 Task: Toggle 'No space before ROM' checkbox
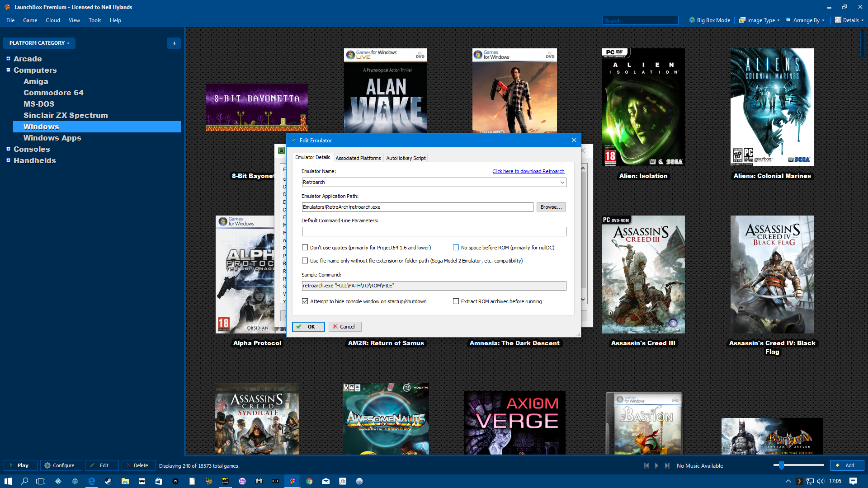pos(456,248)
